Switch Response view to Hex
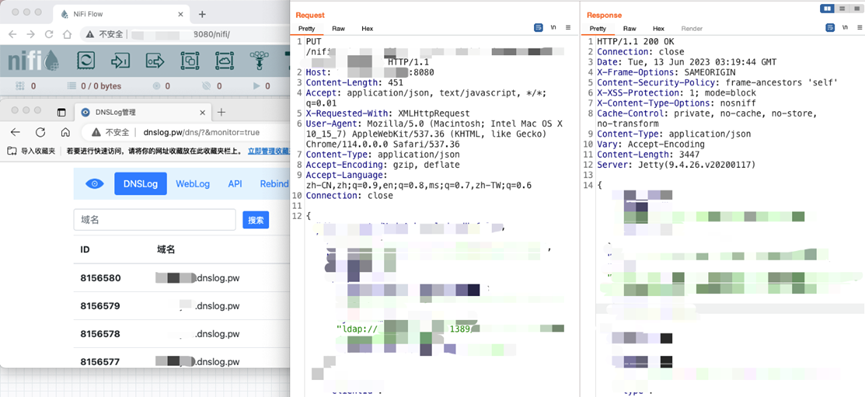The height and width of the screenshot is (397, 865). 658,29
